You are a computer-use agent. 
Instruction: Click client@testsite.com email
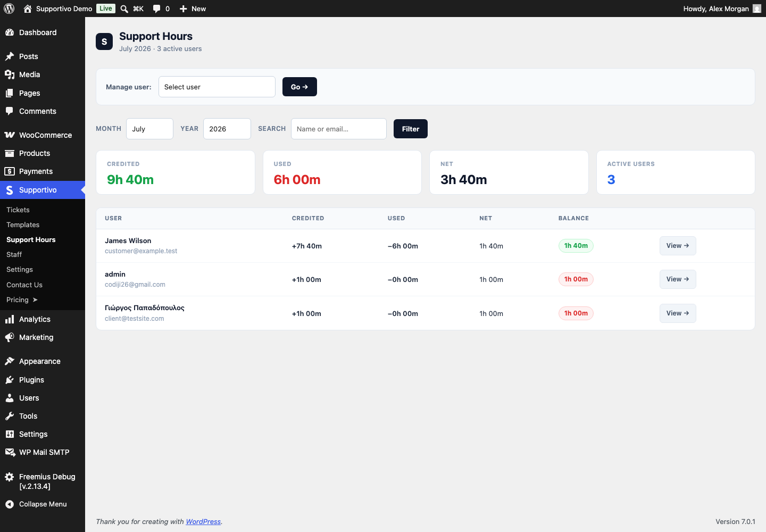(x=135, y=319)
